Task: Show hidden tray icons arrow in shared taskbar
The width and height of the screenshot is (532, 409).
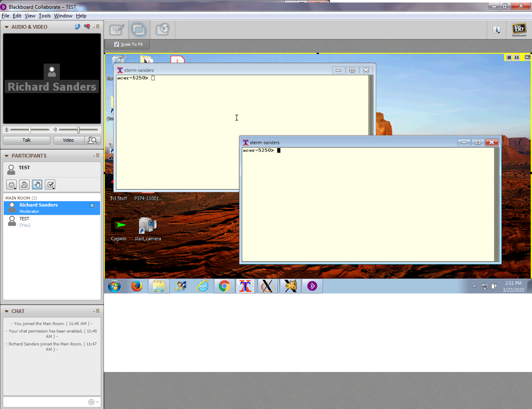Action: coord(474,286)
